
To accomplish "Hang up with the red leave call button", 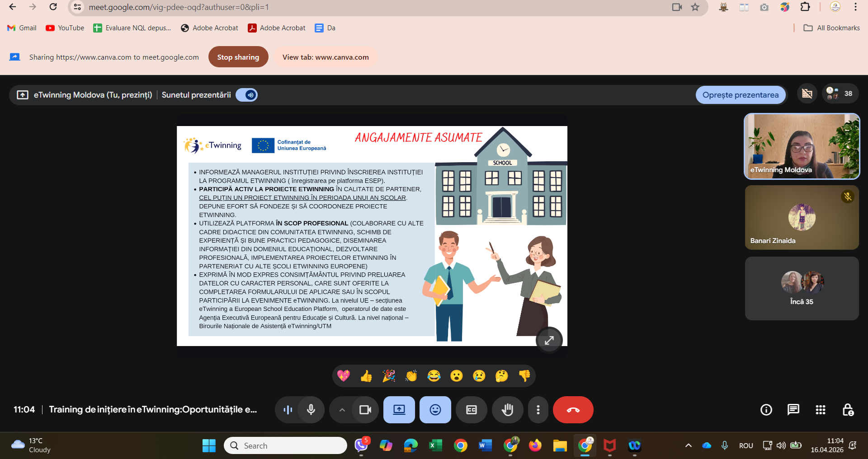I will [573, 410].
